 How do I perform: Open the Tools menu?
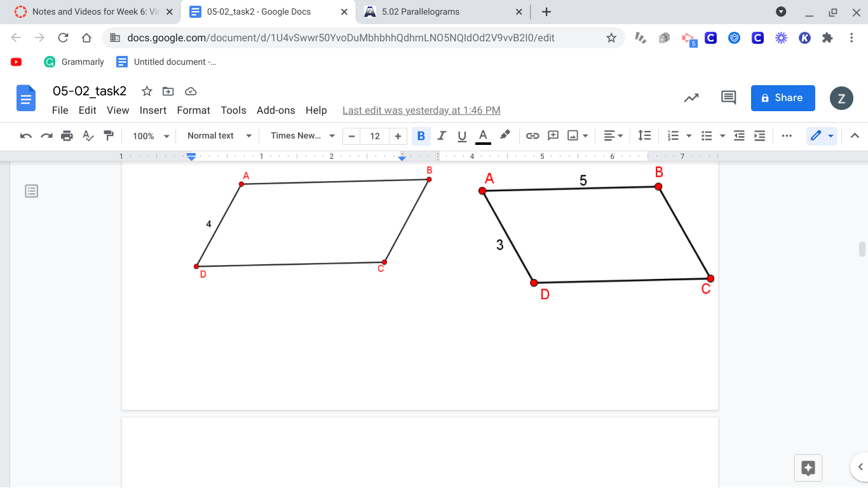[x=233, y=111]
